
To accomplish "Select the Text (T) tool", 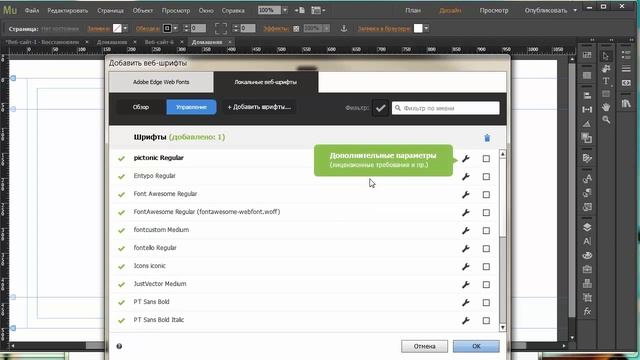I will [x=606, y=81].
